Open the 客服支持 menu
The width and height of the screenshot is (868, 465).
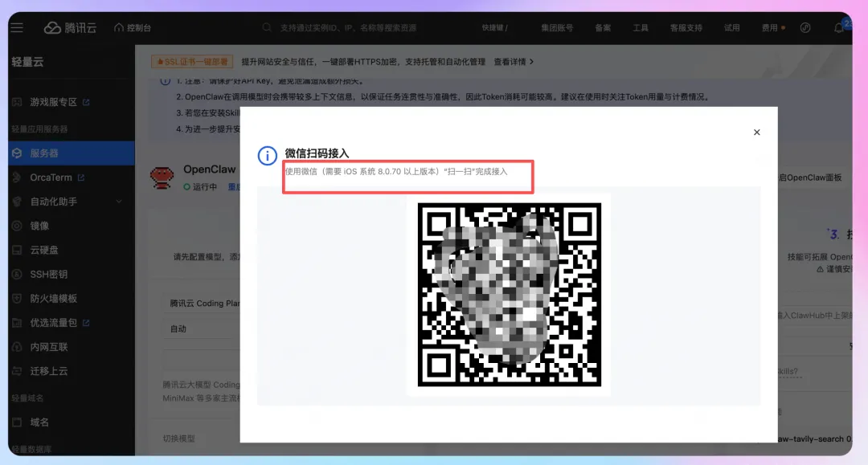click(x=686, y=27)
